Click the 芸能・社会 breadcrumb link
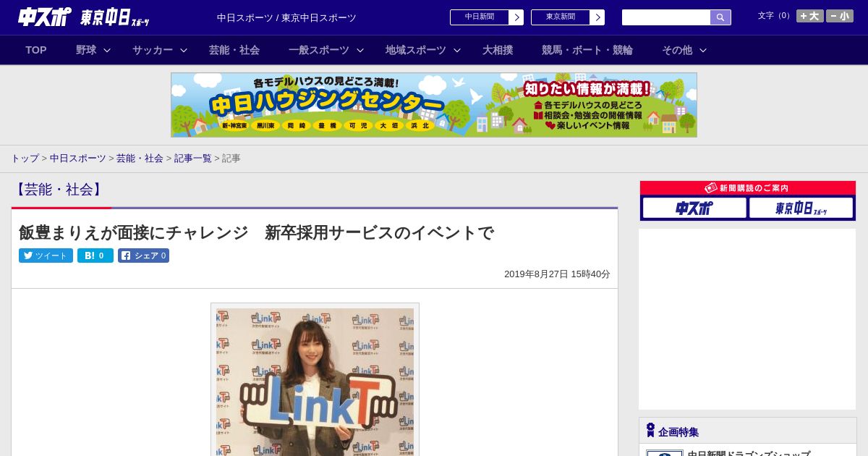The image size is (868, 456). point(140,158)
